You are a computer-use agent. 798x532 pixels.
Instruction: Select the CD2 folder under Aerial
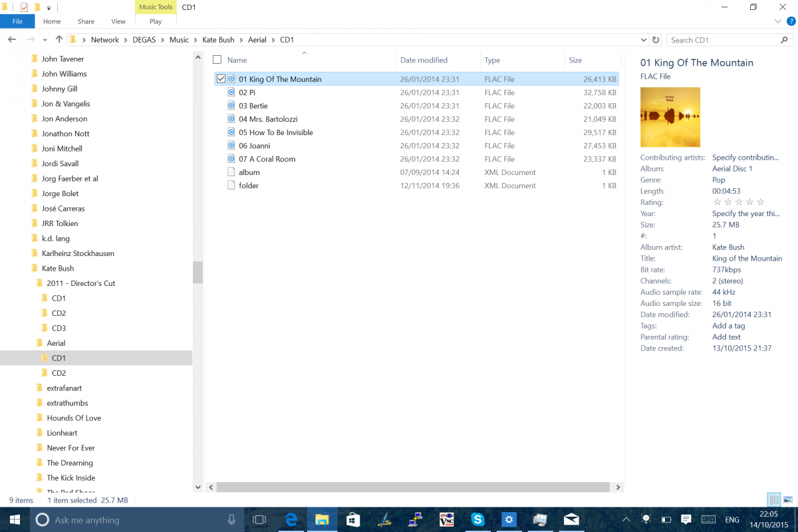pos(59,373)
